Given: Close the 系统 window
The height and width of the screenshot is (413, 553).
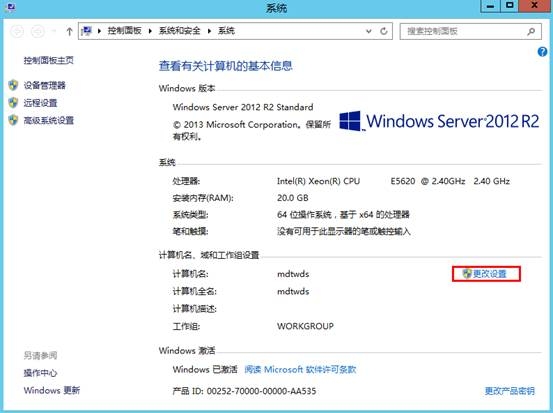Looking at the screenshot, I should [x=534, y=6].
